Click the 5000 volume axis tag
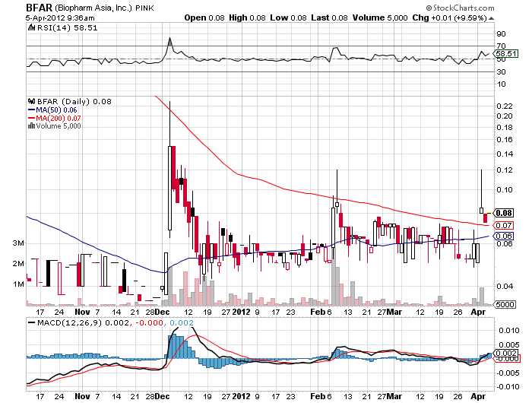Image resolution: width=532 pixels, height=403 pixels. pos(505,304)
